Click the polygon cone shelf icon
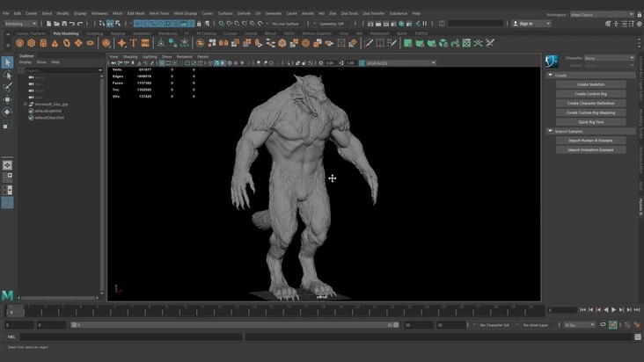This screenshot has height=362, width=644. coord(55,43)
